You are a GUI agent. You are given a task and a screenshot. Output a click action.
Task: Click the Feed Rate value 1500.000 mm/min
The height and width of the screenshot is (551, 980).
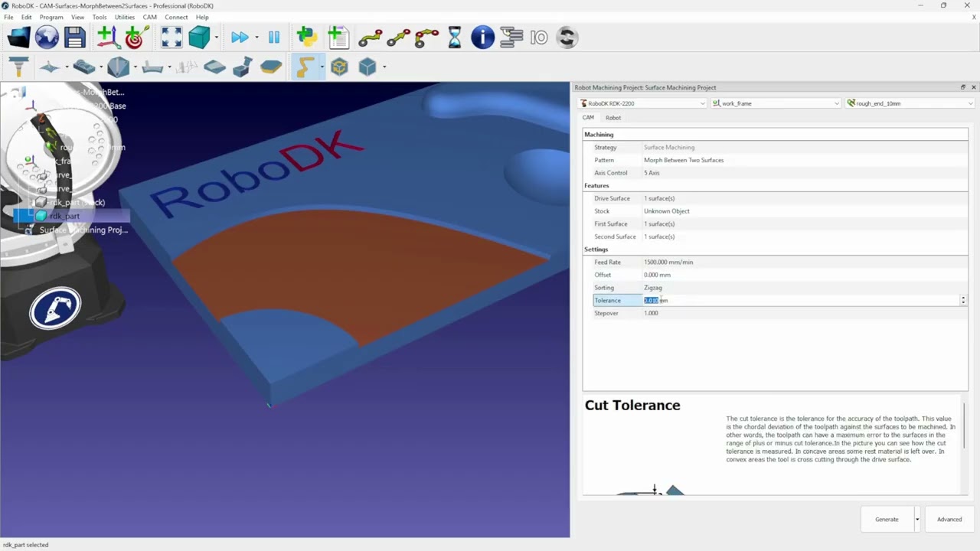tap(668, 262)
